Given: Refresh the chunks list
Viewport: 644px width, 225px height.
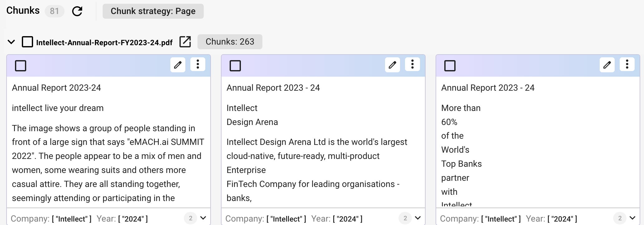Looking at the screenshot, I should [x=77, y=12].
